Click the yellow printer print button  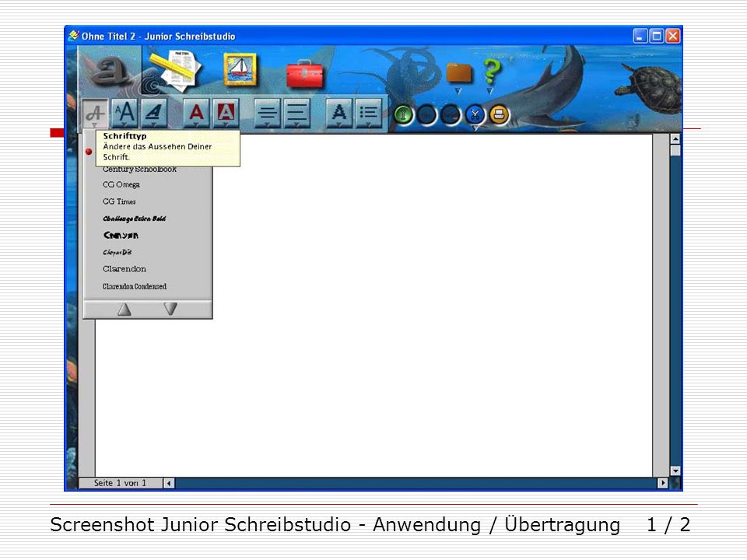500,115
